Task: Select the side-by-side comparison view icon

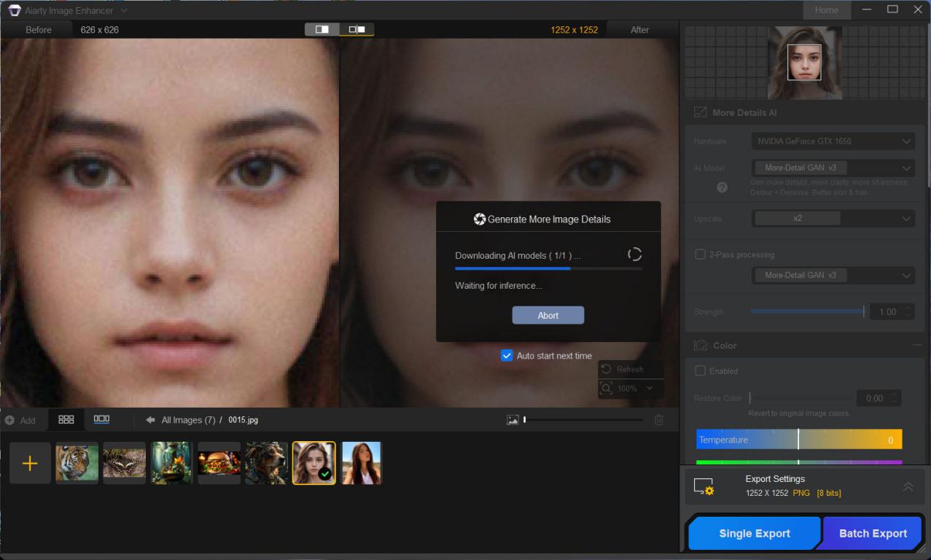Action: pos(357,30)
